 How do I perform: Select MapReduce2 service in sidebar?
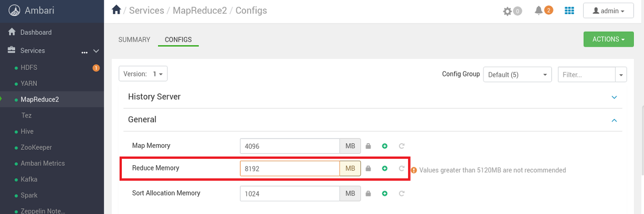[x=40, y=99]
